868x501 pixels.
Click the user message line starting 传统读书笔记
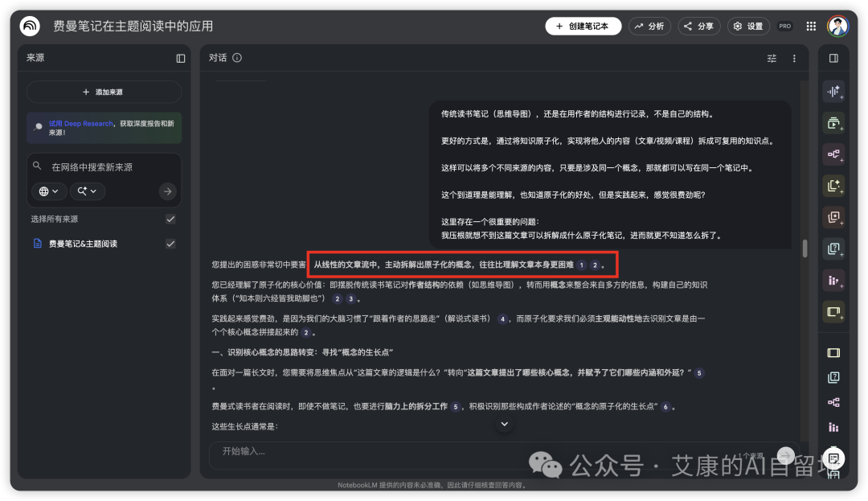(x=578, y=114)
